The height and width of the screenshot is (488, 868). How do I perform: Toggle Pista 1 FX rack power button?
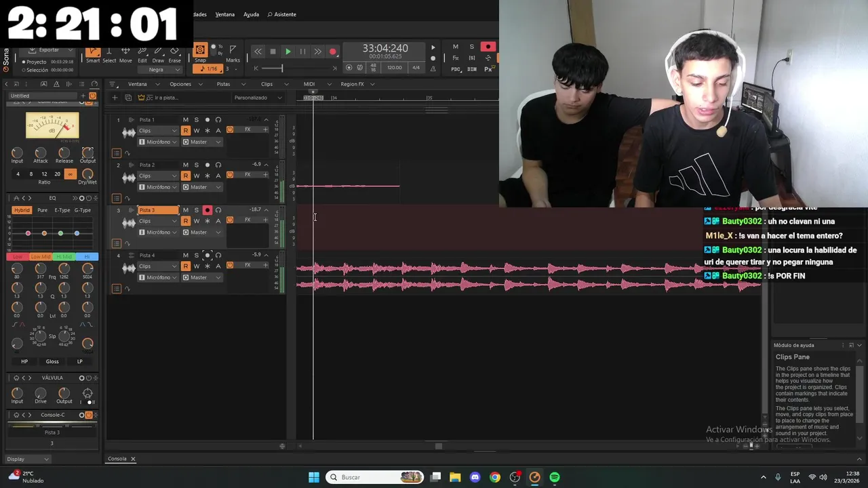(x=230, y=129)
